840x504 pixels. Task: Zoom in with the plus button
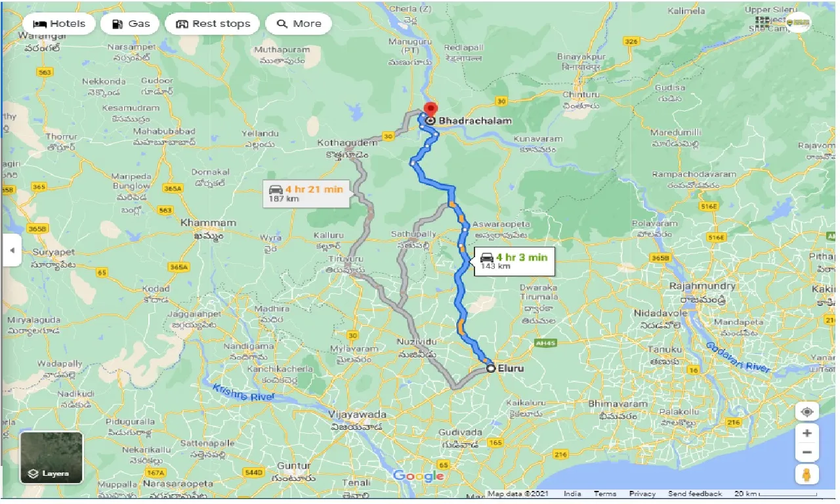tap(807, 433)
